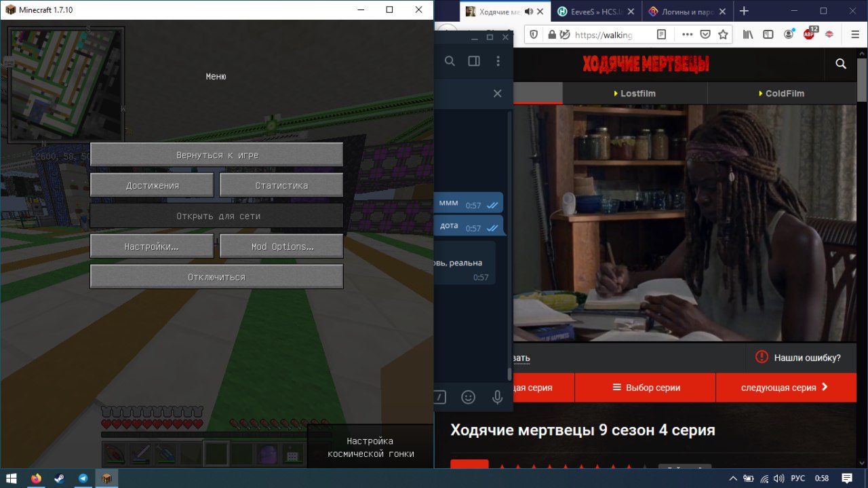The height and width of the screenshot is (488, 868).
Task: Click Adblock Plus extension icon
Action: point(809,34)
